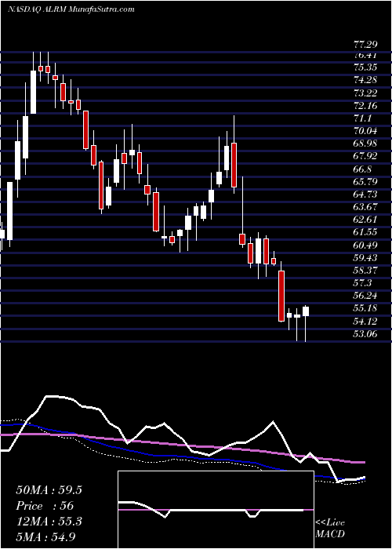Click the 71.1 price axis label

[x=362, y=118]
